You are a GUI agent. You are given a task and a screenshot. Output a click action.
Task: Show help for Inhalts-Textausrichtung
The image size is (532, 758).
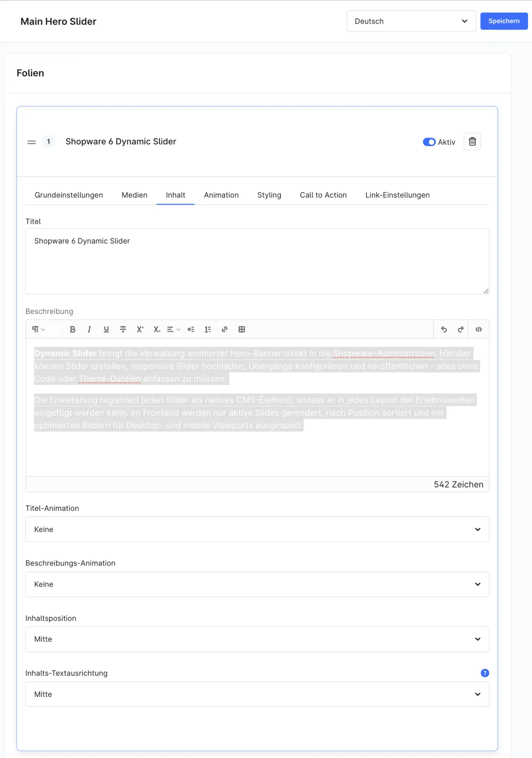tap(485, 673)
